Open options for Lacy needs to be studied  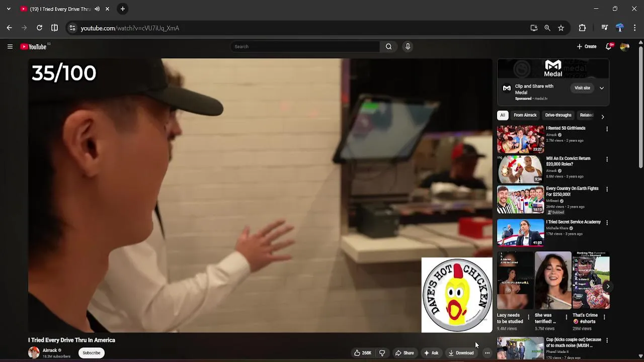[528, 317]
